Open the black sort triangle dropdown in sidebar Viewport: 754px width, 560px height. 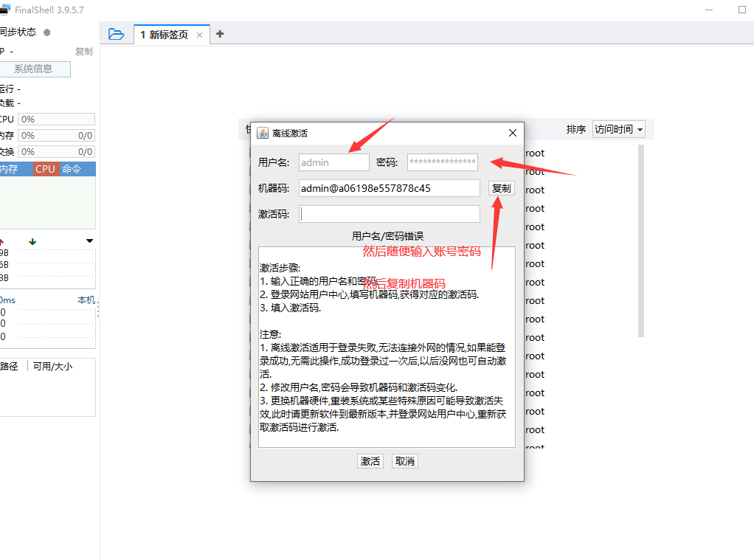(x=89, y=241)
